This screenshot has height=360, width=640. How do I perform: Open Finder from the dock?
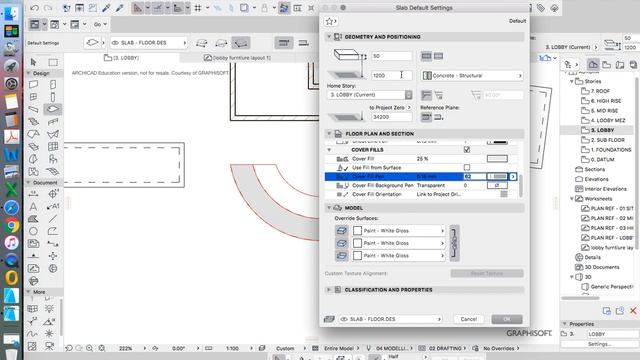(11, 13)
